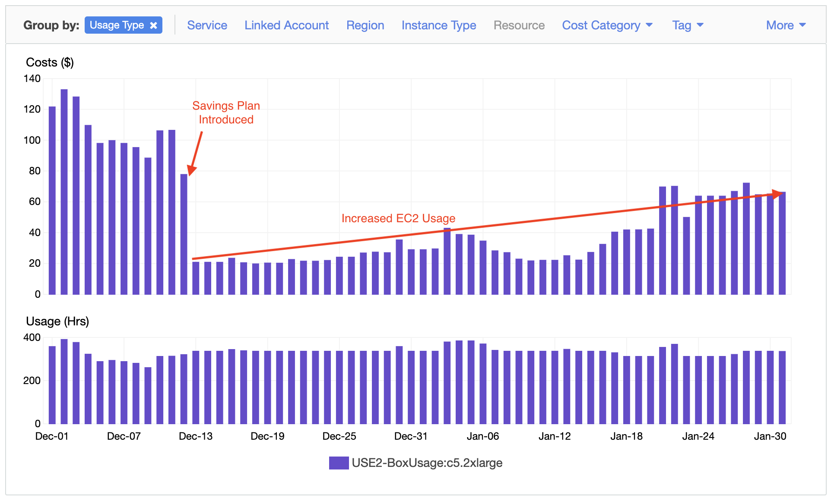Click the Costs ($) chart title
The image size is (831, 504).
(50, 63)
